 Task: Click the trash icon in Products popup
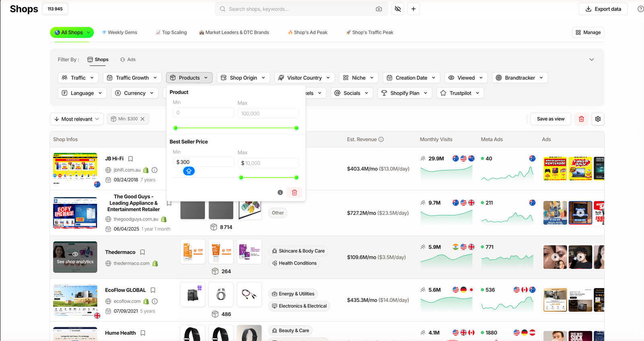click(294, 193)
